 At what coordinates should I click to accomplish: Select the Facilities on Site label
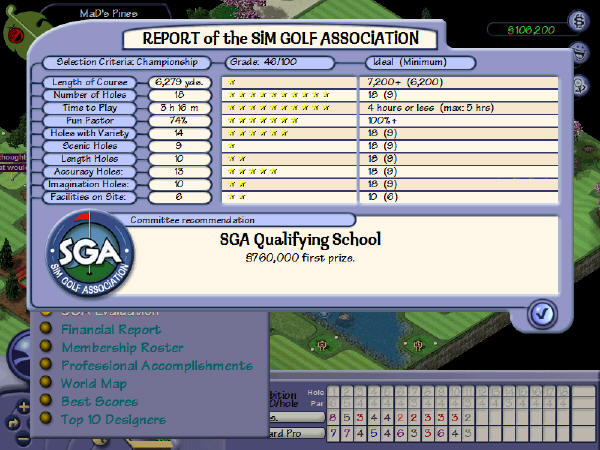pyautogui.click(x=90, y=197)
